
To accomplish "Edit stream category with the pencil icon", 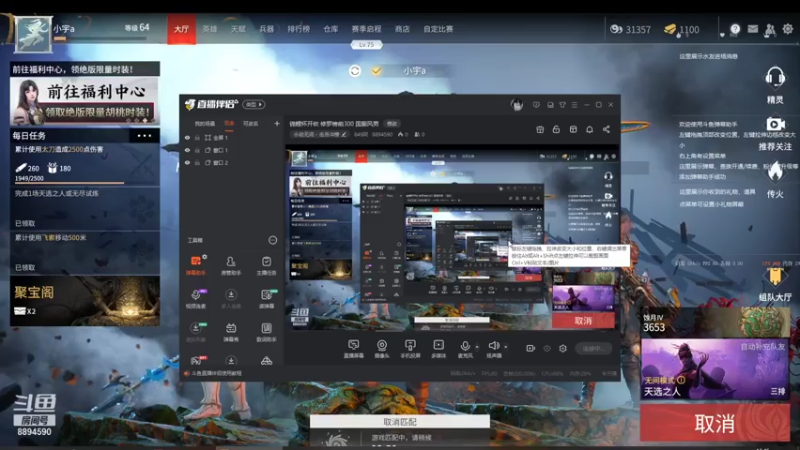I will [344, 135].
